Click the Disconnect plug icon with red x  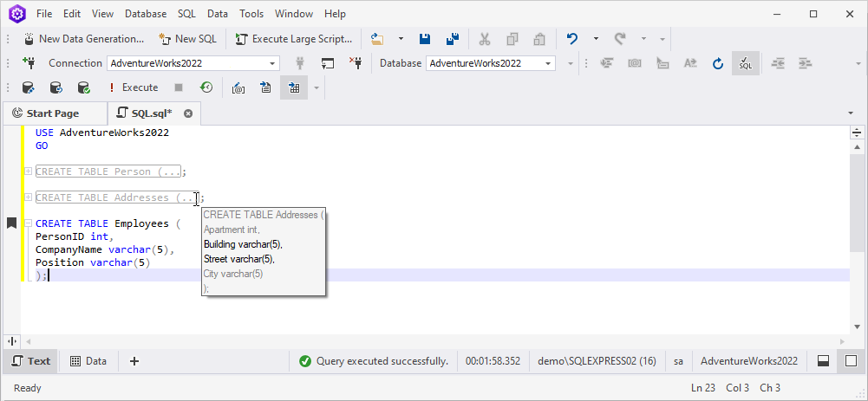[x=356, y=63]
